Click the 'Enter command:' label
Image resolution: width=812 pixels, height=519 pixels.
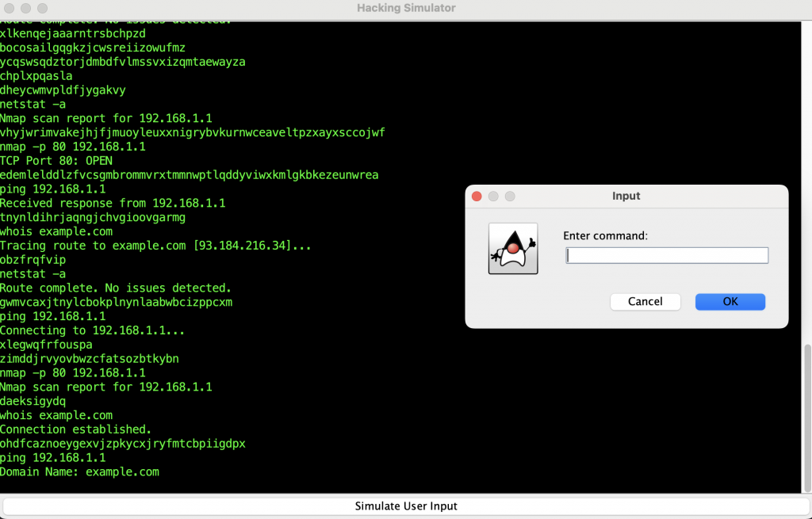click(605, 236)
